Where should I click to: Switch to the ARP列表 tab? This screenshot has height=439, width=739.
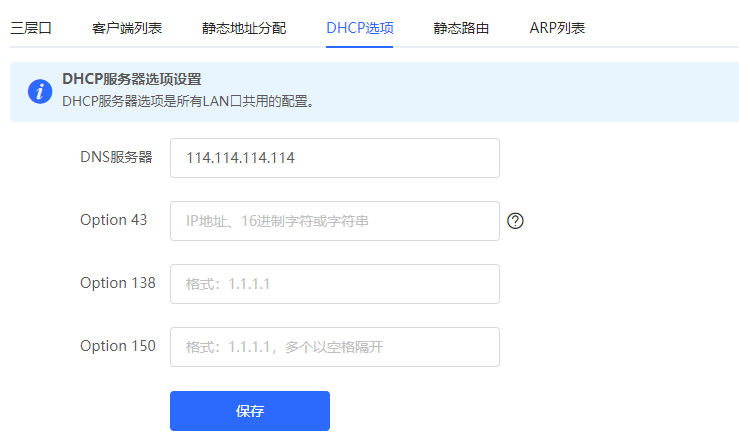point(557,28)
